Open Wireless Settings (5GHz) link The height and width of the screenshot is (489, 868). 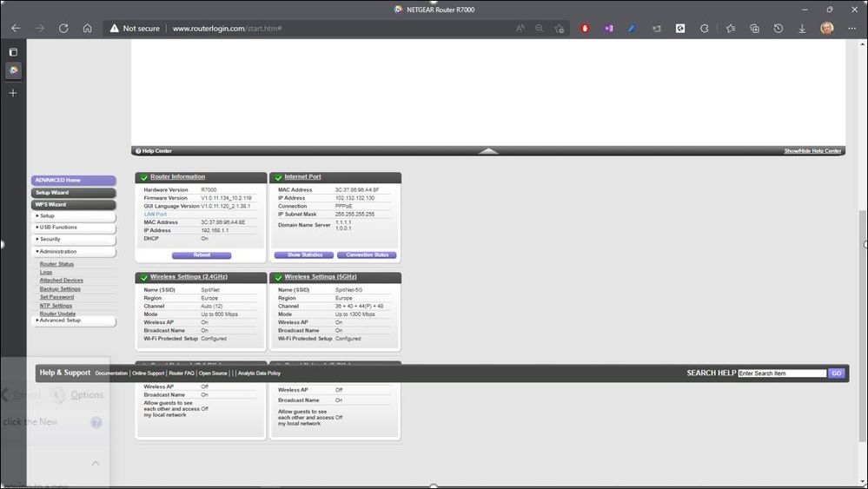coord(321,276)
